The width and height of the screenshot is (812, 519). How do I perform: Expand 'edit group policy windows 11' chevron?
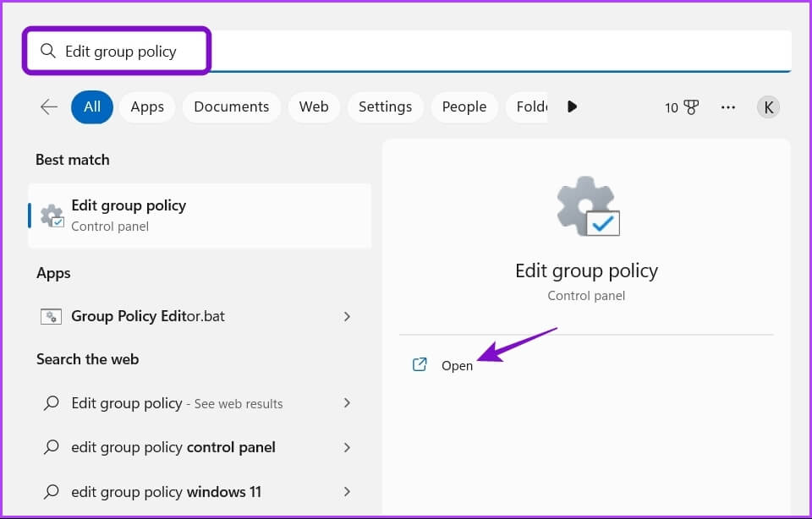[347, 492]
